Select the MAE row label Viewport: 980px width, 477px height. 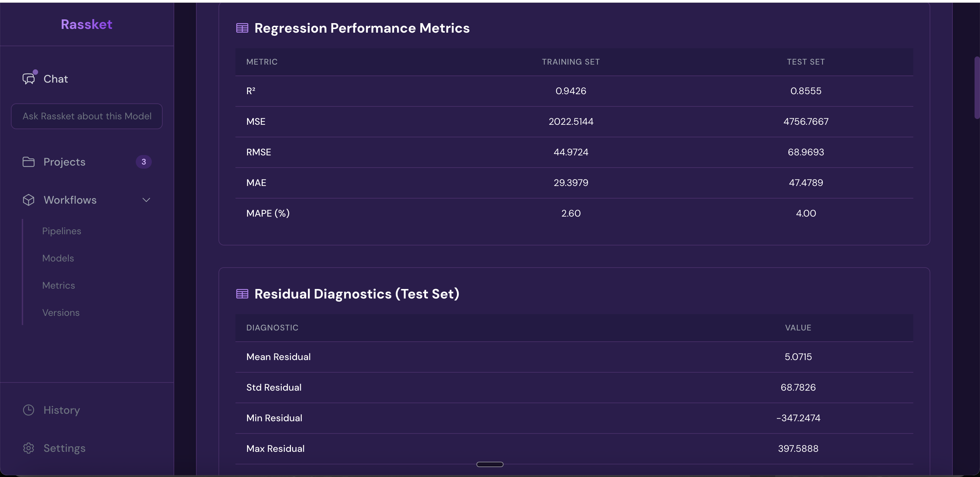pyautogui.click(x=256, y=183)
